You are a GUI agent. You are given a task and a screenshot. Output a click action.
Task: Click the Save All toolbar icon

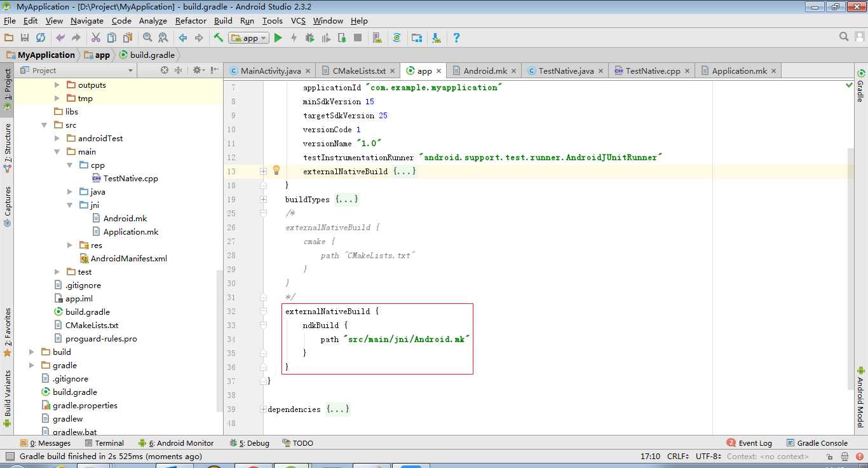click(25, 38)
